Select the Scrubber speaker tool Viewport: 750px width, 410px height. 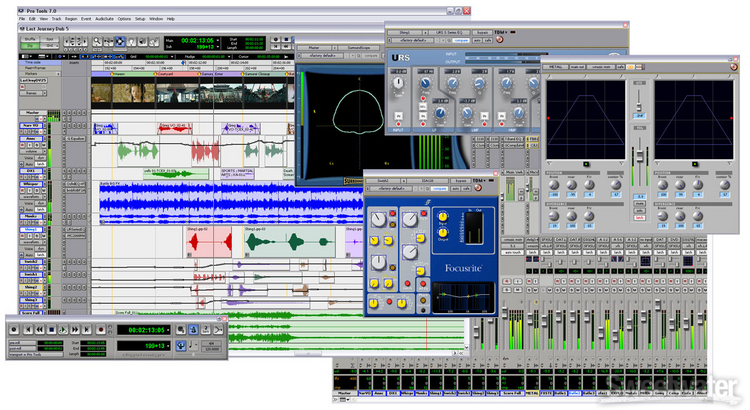[x=143, y=41]
